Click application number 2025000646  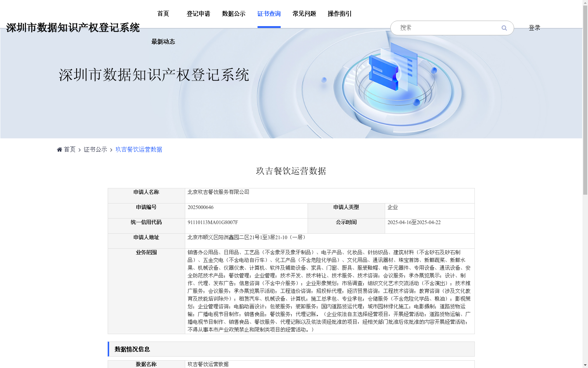click(201, 207)
